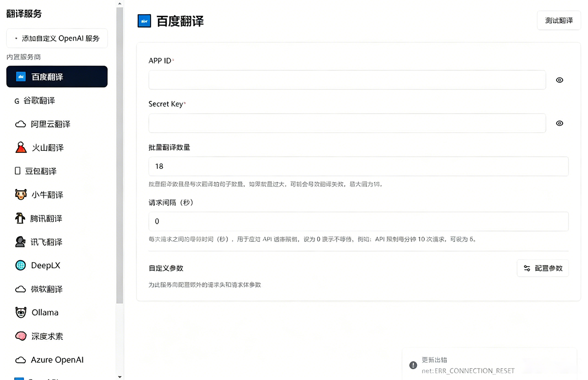This screenshot has width=588, height=380.
Task: Click the cloud icon next to Azure OpenAI
Action: [21, 360]
